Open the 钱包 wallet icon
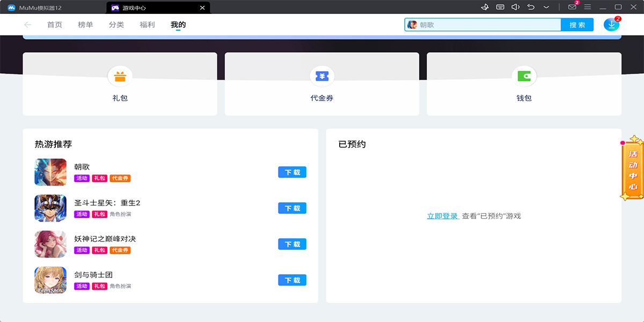 tap(524, 77)
